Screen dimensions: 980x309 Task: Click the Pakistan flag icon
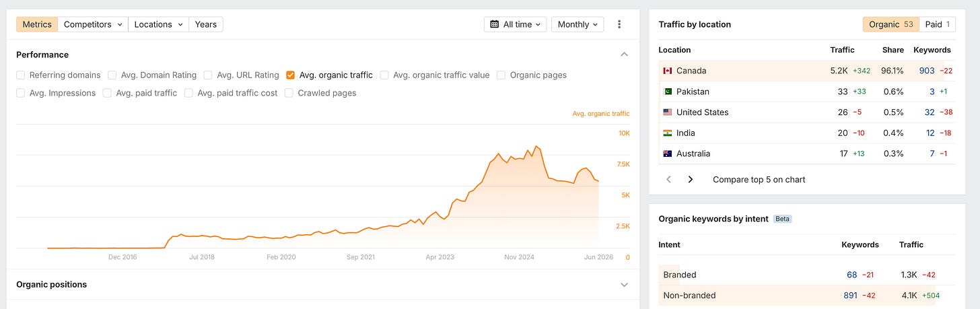tap(668, 92)
